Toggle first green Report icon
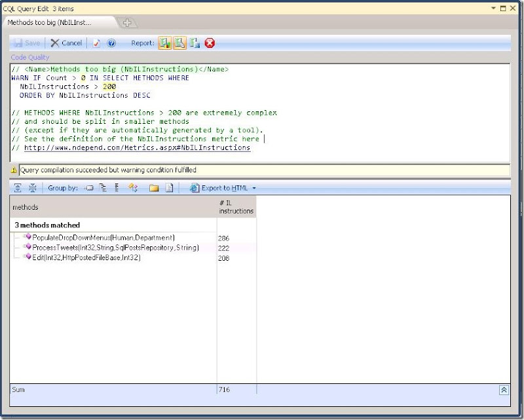This screenshot has height=420, width=524. [x=164, y=43]
